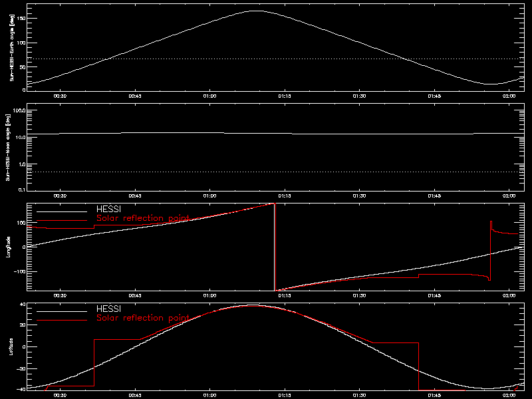Click the Sun-HESSI-Earth angle [deg] axis label

coord(12,47)
